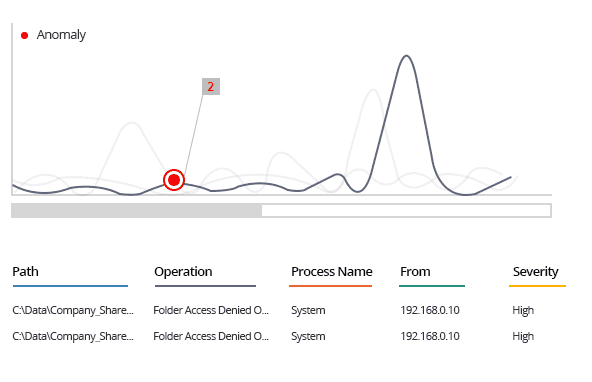Click the red anomaly marker on the chart
This screenshot has width=592, height=382.
174,180
